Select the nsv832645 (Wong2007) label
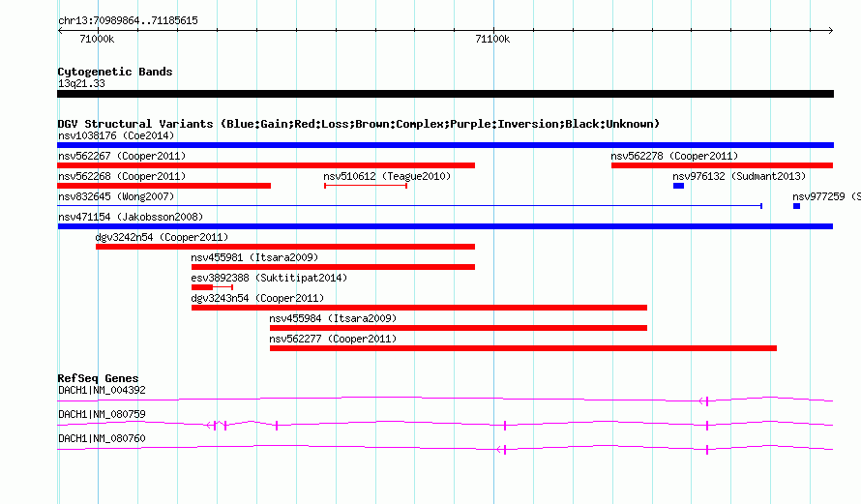The height and width of the screenshot is (504, 861). [116, 196]
